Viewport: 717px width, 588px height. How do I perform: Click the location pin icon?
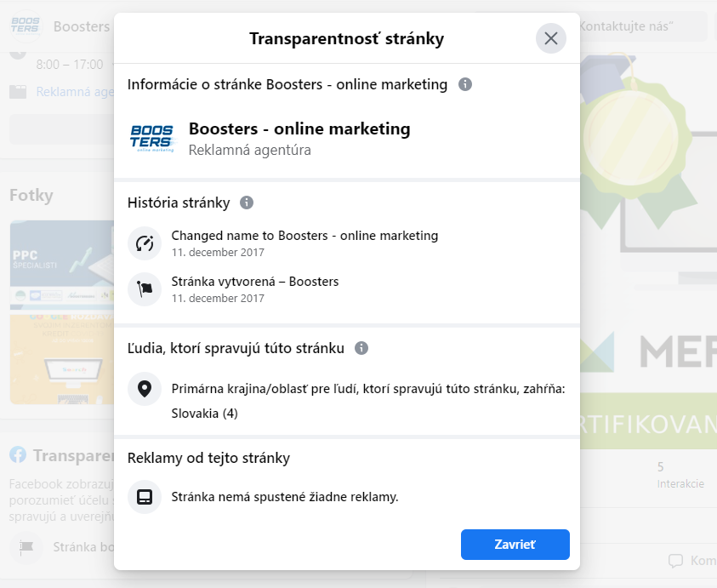coord(145,389)
